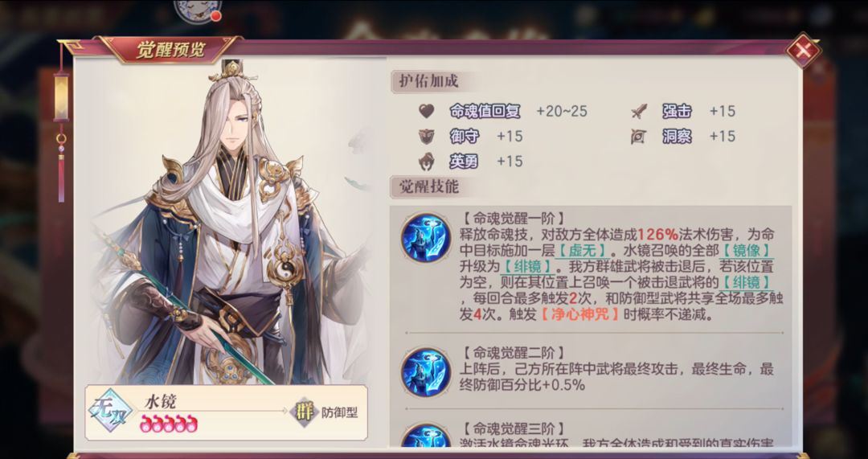This screenshot has height=459, width=868.
Task: Tap the shield icon beside 御守
Action: point(426,136)
